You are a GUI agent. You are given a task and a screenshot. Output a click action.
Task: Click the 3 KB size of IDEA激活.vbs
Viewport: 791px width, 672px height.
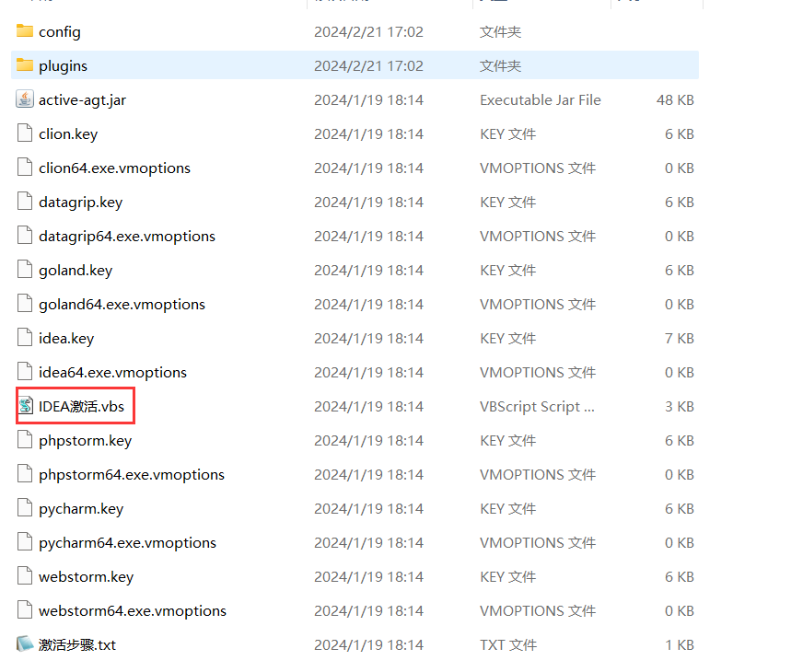click(x=679, y=406)
